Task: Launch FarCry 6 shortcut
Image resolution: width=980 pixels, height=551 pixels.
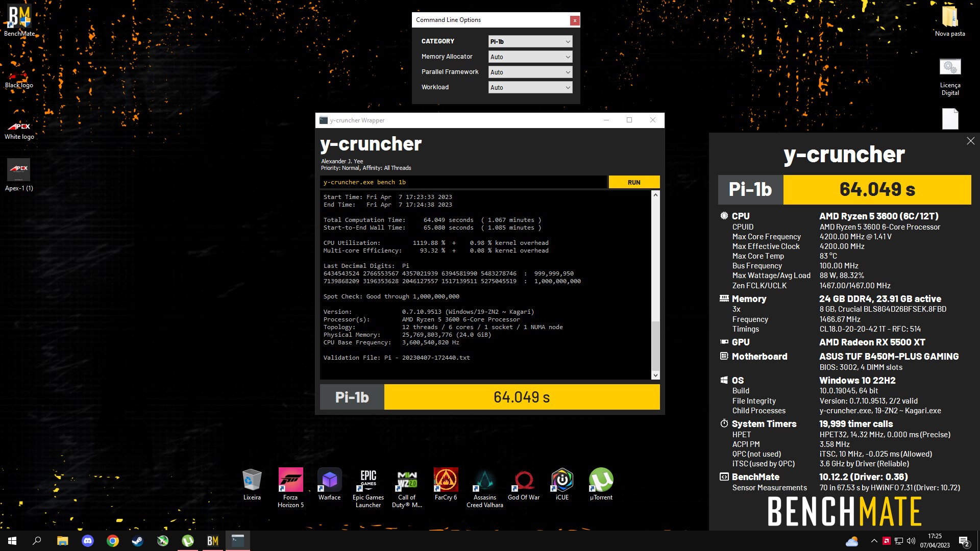Action: (446, 484)
